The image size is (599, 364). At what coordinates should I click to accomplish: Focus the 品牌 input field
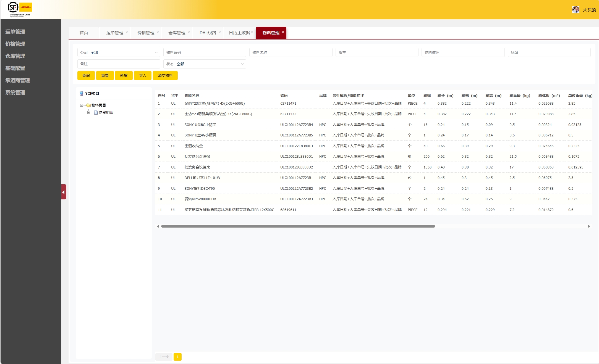(549, 52)
